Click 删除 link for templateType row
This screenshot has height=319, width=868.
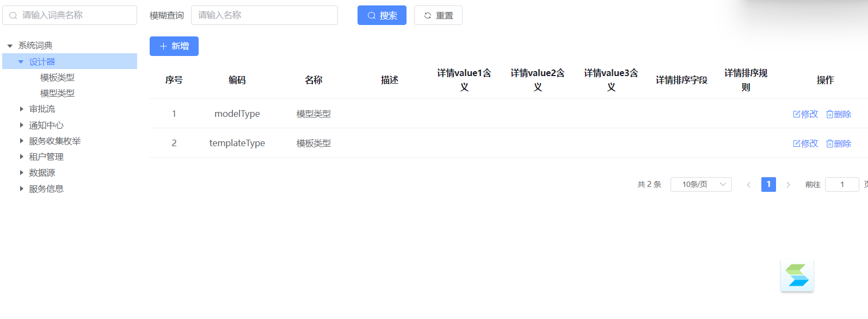[839, 143]
